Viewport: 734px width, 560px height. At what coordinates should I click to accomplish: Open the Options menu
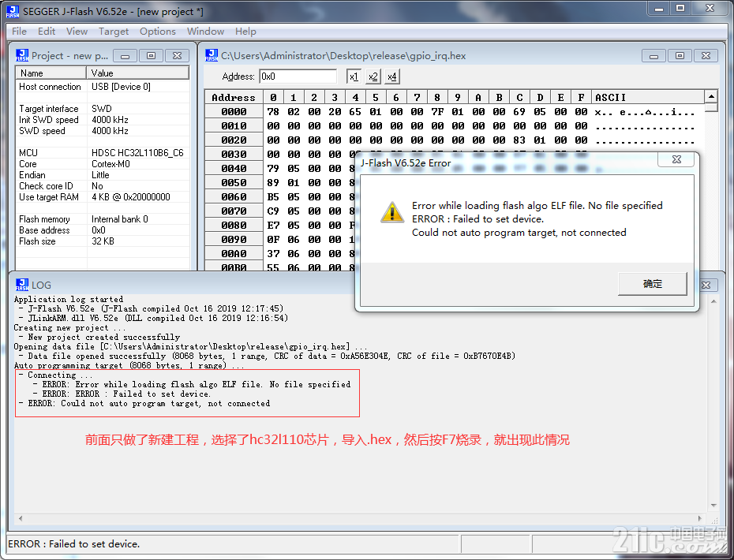tap(158, 32)
